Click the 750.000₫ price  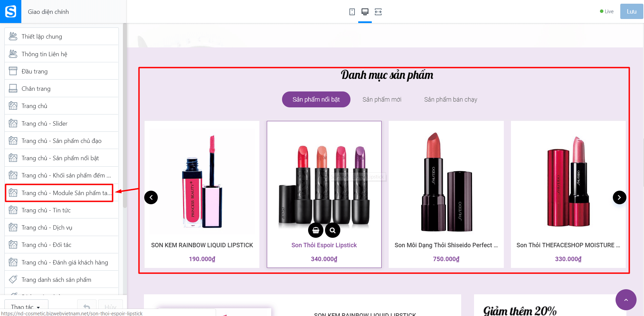coord(446,259)
